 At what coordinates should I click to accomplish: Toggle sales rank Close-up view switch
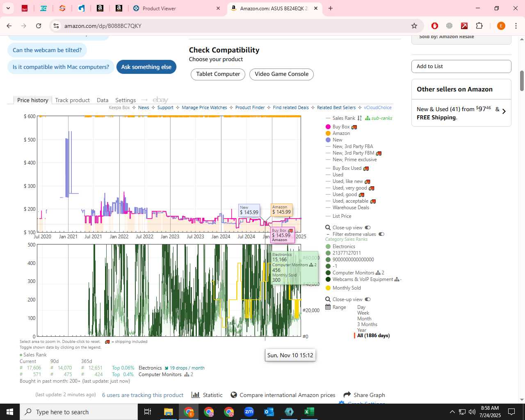pos(368,299)
